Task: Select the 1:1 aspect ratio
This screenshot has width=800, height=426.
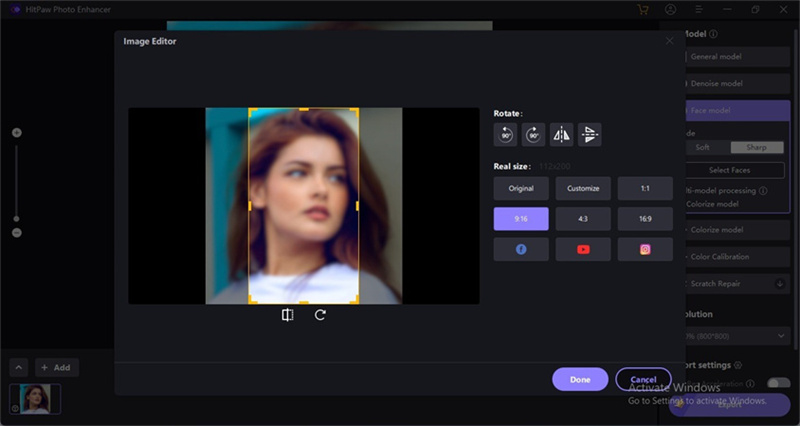Action: coord(645,188)
